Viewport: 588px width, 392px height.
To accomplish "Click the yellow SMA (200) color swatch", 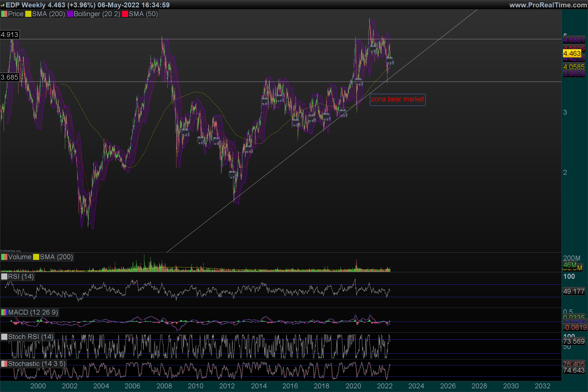I will tap(28, 14).
